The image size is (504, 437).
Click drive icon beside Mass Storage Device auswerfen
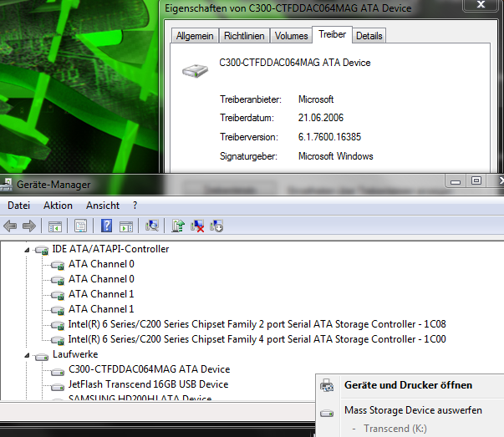(327, 413)
